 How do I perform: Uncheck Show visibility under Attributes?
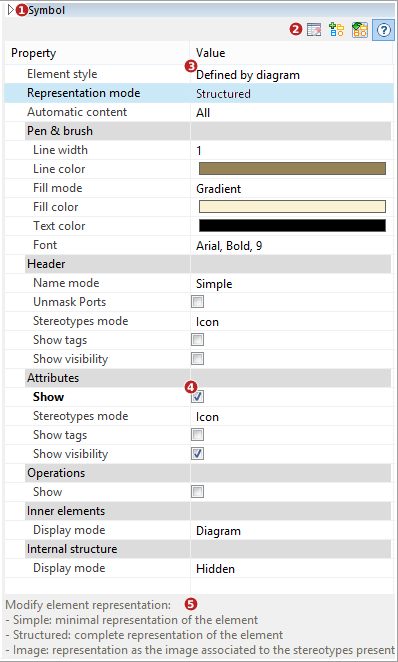pyautogui.click(x=198, y=454)
